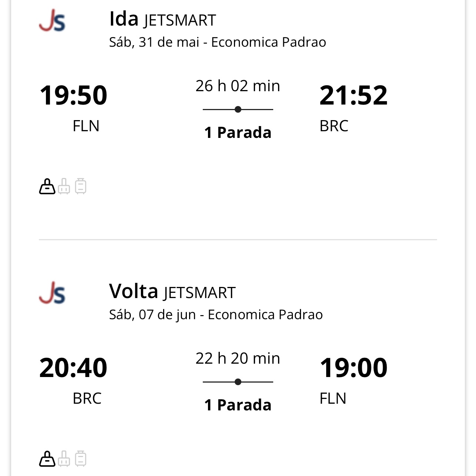Click the checked luggage icon for Volta
The width and height of the screenshot is (476, 476).
(80, 459)
